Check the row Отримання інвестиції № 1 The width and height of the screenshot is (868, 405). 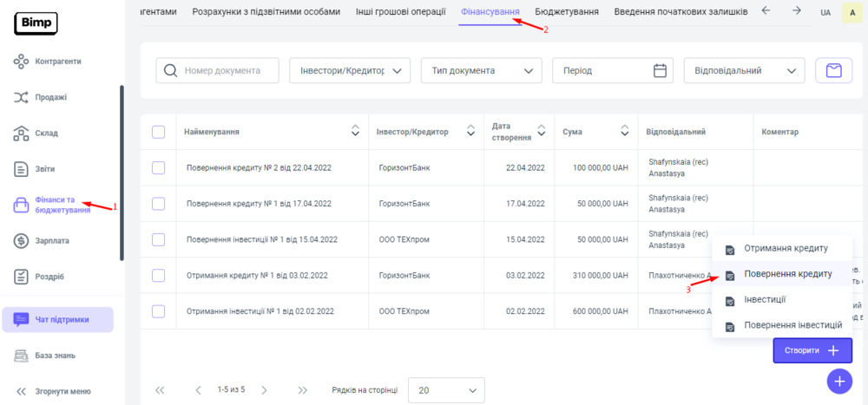(x=158, y=310)
